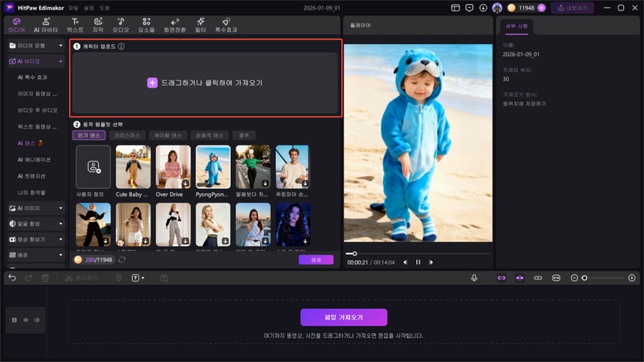Click the refresh icon beside 280/11948 credits
This screenshot has height=362, width=644.
[122, 259]
